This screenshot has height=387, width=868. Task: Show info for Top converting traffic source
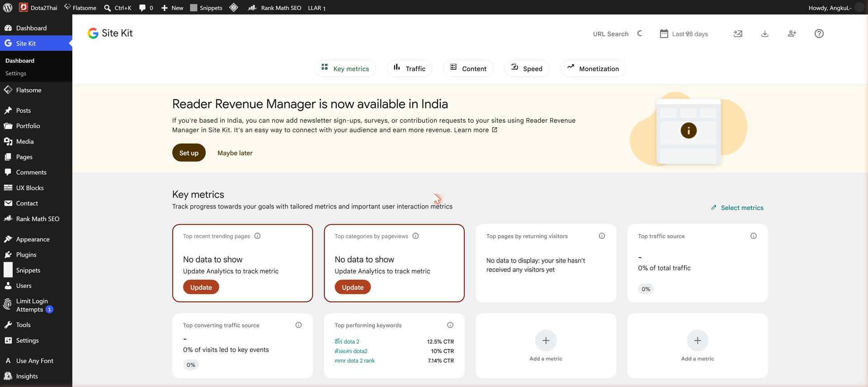[298, 325]
